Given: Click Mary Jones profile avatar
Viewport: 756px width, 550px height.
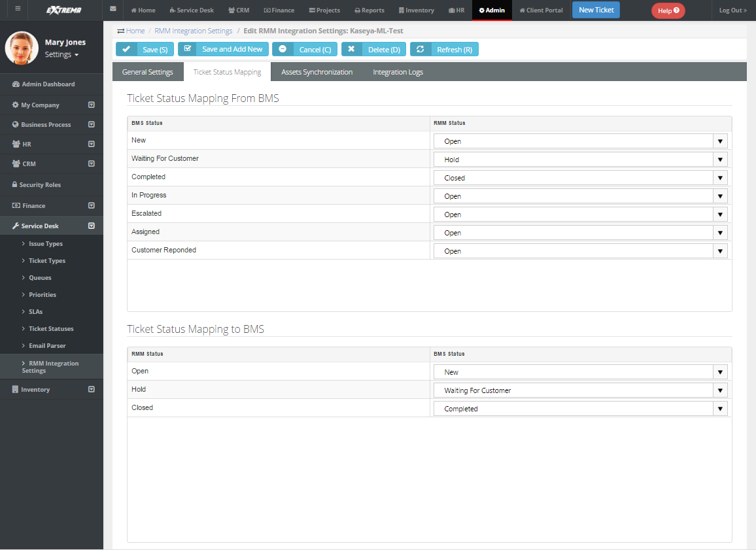Looking at the screenshot, I should [x=22, y=48].
